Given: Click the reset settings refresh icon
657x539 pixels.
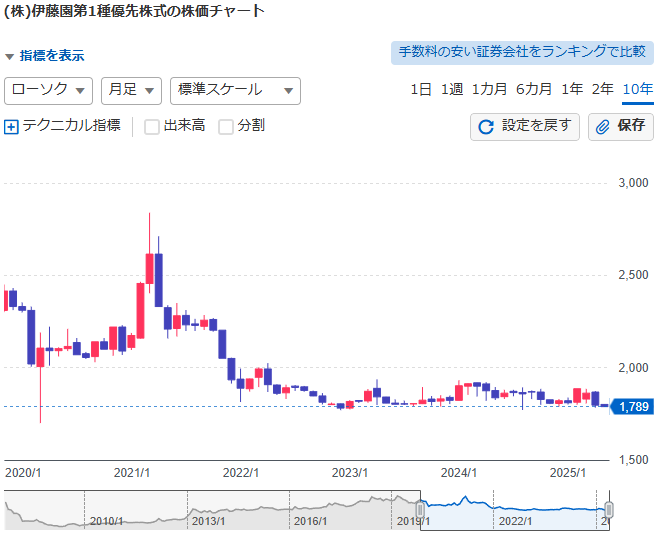Looking at the screenshot, I should click(487, 127).
